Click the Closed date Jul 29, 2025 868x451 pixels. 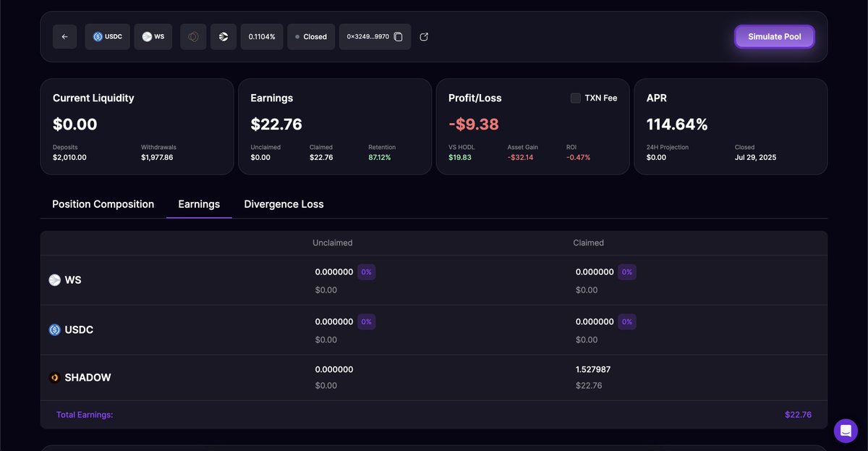pyautogui.click(x=755, y=157)
